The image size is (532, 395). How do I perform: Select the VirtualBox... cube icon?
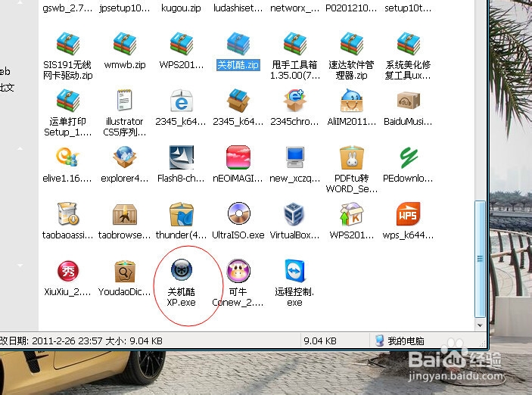(x=294, y=214)
